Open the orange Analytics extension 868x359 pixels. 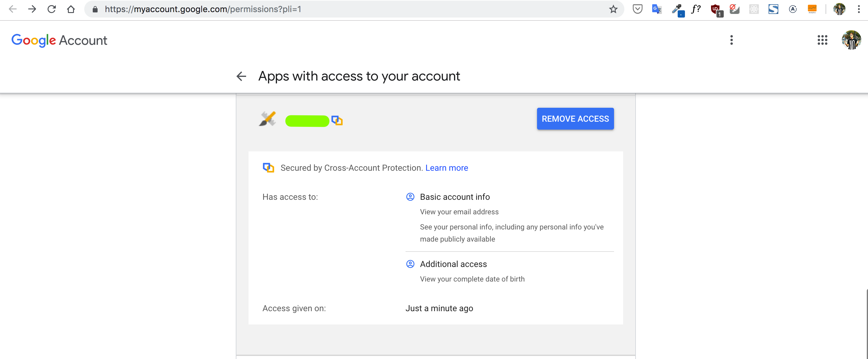(x=812, y=9)
